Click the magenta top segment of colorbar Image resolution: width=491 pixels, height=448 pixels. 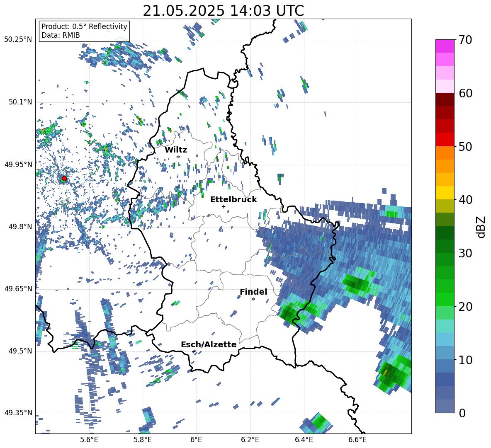coord(445,46)
